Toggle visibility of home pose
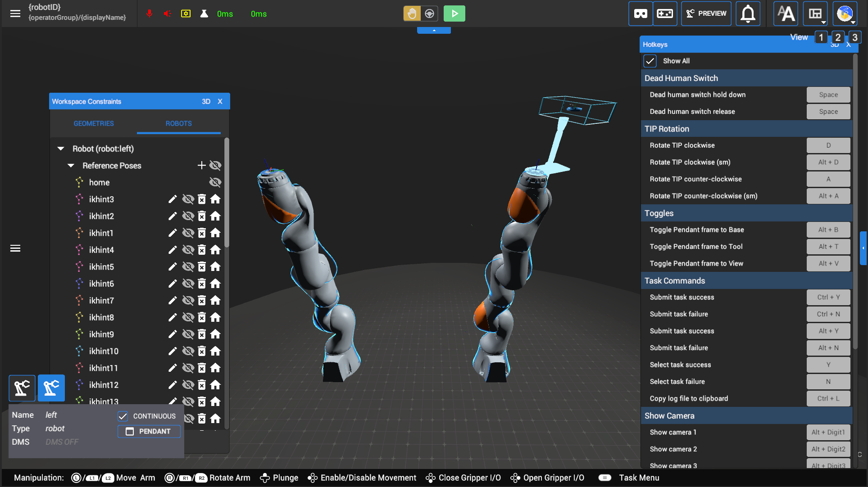 (215, 182)
